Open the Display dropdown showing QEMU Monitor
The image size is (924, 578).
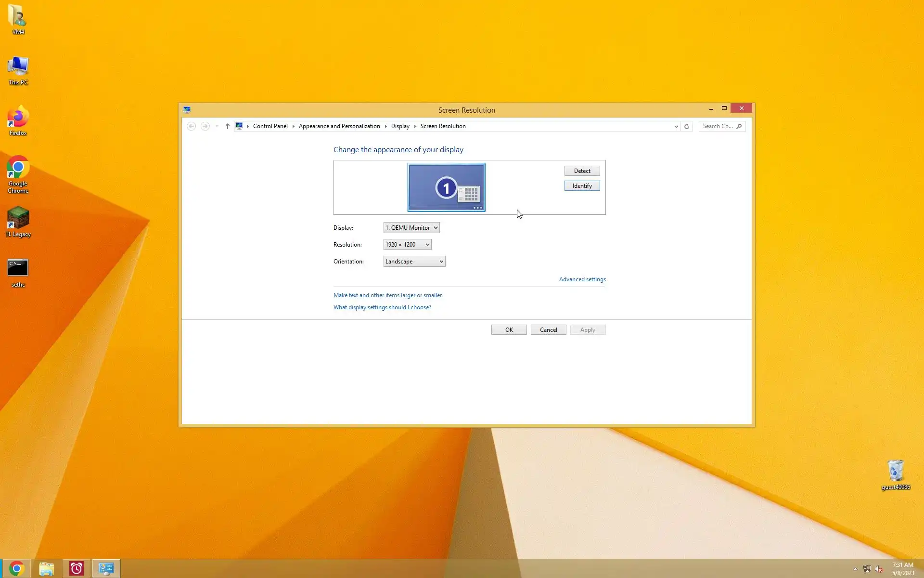(411, 228)
